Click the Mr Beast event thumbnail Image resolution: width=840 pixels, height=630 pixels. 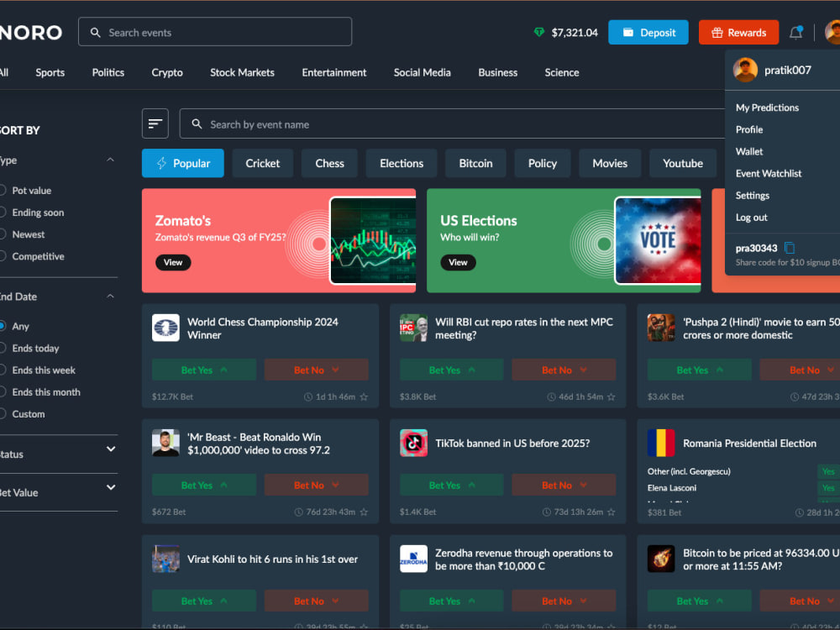point(165,443)
